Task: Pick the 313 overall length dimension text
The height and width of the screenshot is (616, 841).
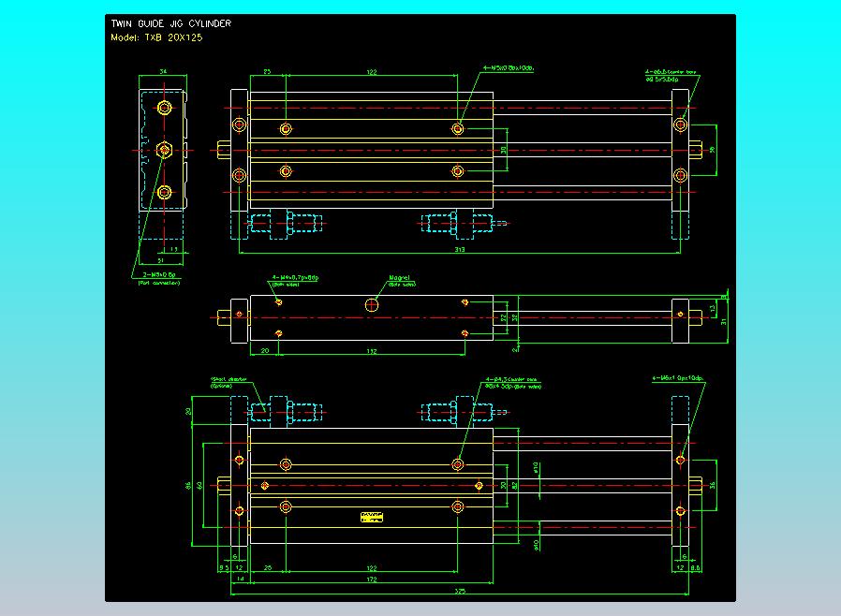Action: pyautogui.click(x=460, y=250)
